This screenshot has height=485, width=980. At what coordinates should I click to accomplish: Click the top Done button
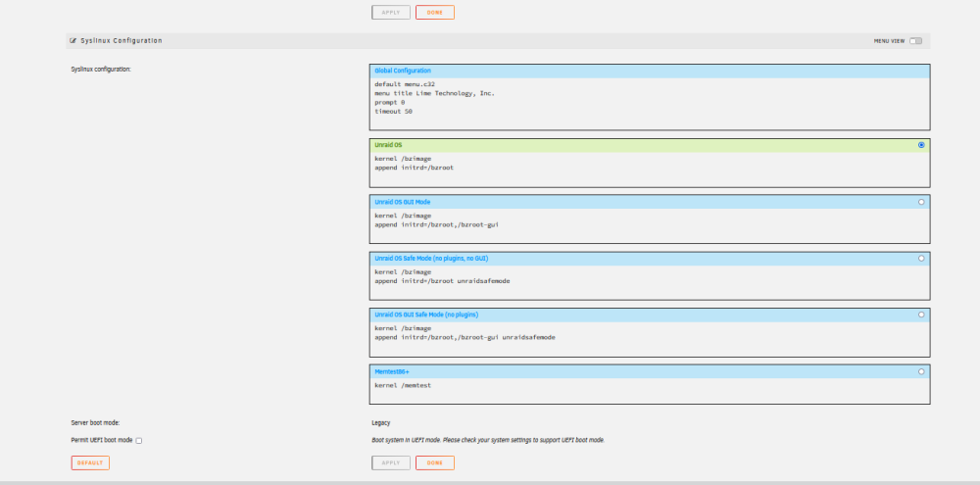tap(435, 13)
